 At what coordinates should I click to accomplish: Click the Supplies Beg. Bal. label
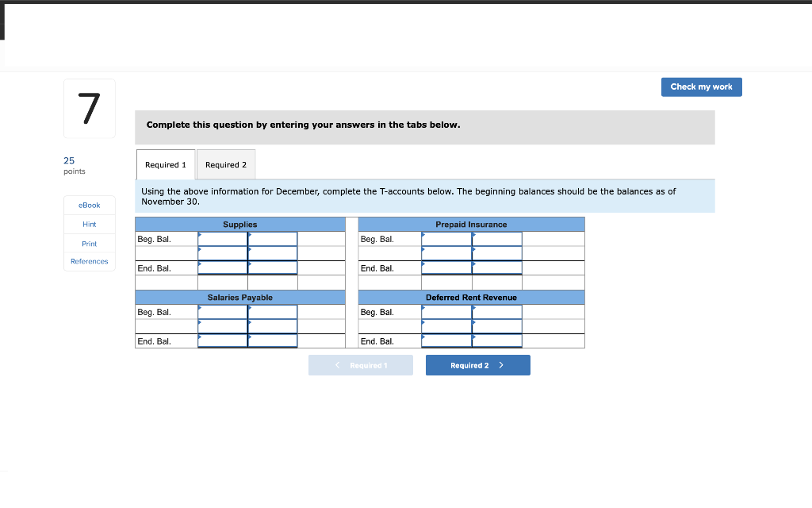(x=155, y=240)
